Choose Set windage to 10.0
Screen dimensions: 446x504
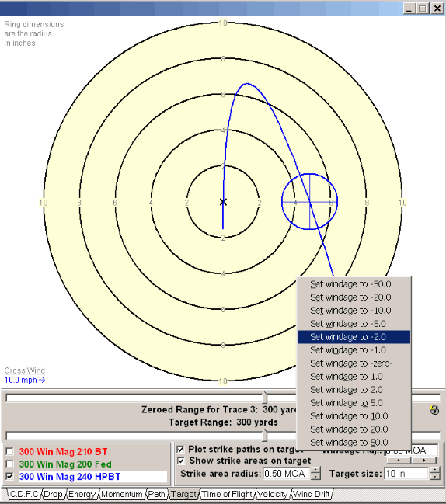[354, 416]
